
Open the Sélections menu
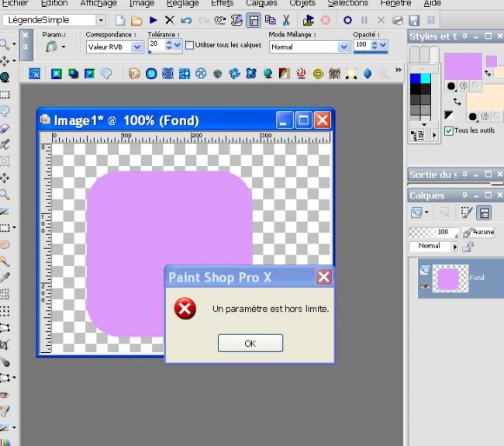pyautogui.click(x=348, y=3)
